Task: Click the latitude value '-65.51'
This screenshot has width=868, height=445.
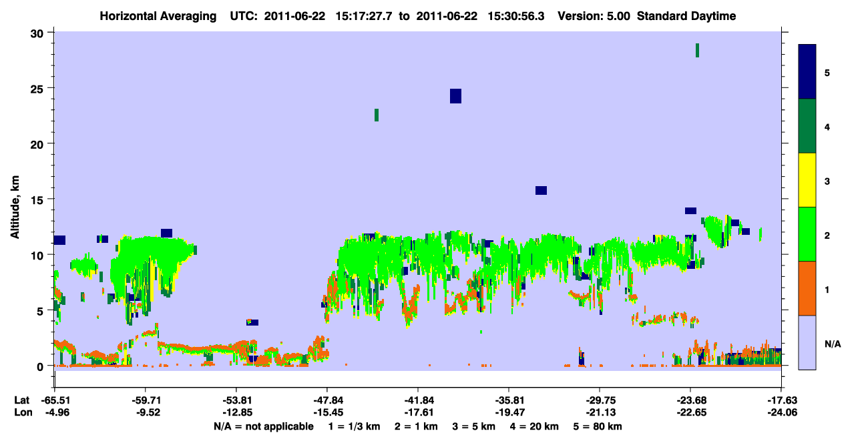Action: click(55, 400)
